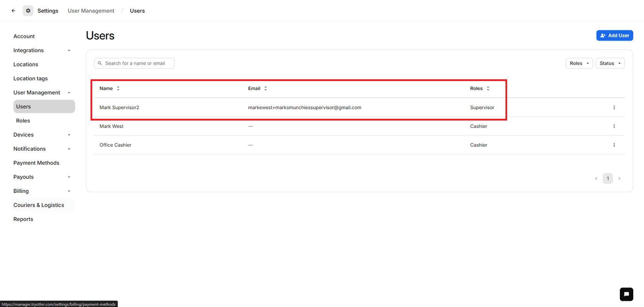Open three-dot menu for Office Cashier

point(614,145)
